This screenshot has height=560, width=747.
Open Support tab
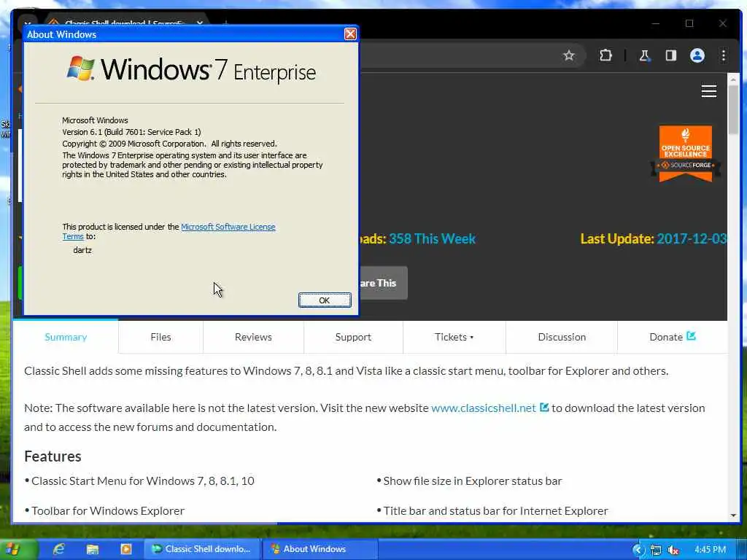coord(353,337)
